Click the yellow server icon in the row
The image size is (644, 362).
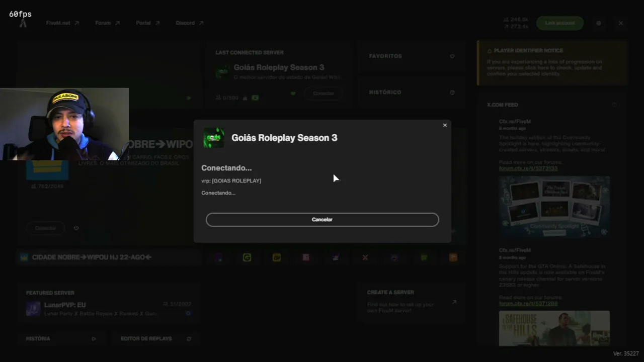tap(277, 257)
